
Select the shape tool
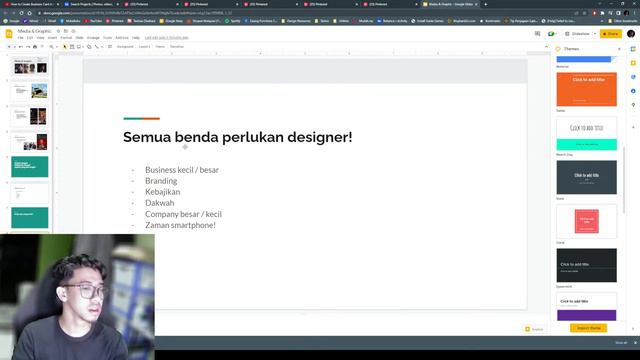pos(89,47)
